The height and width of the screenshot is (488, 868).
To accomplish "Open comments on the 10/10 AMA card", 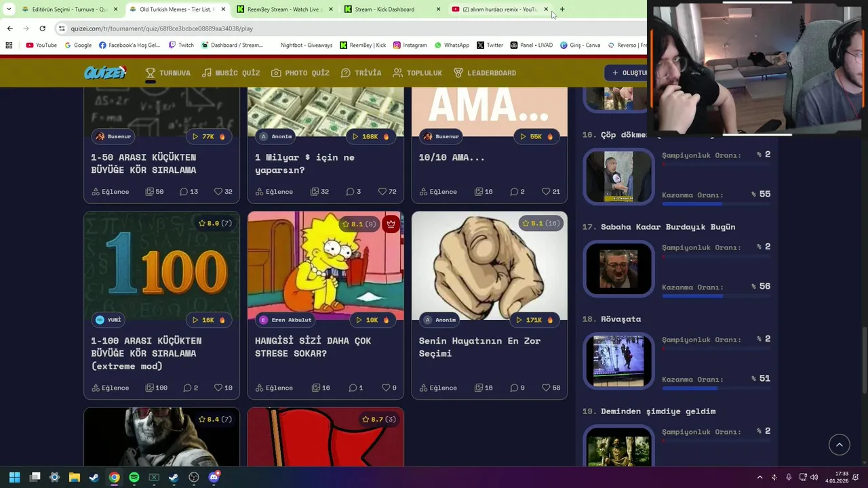I will point(517,192).
